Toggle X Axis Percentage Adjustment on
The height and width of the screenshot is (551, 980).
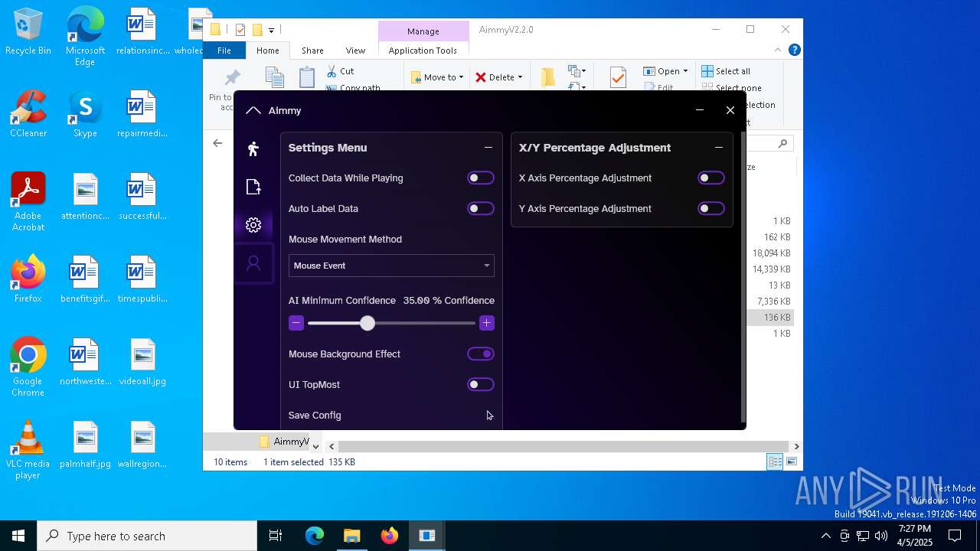[x=711, y=178]
